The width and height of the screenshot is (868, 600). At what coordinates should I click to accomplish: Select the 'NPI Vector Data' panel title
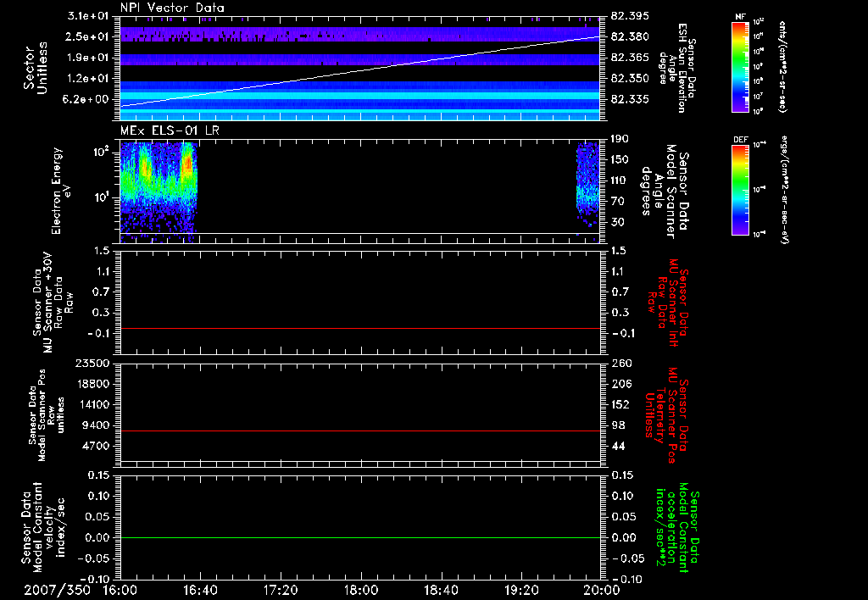point(172,8)
